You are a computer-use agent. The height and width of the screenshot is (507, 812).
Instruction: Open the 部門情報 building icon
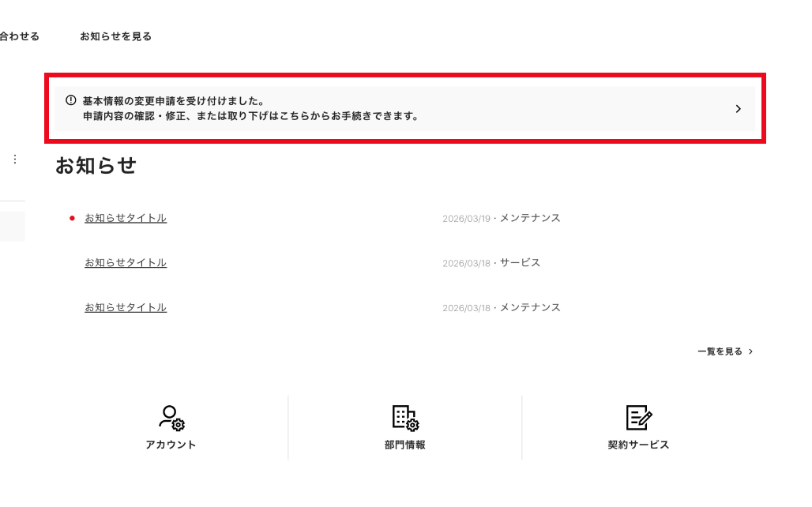405,418
